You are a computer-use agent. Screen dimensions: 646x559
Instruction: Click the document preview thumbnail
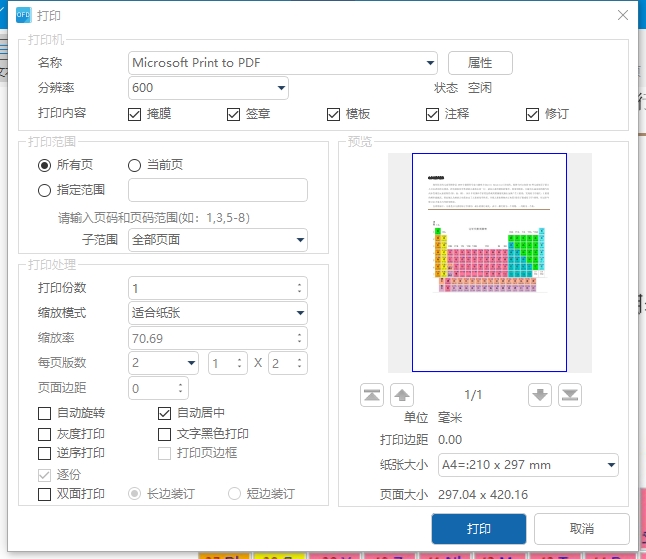(489, 262)
